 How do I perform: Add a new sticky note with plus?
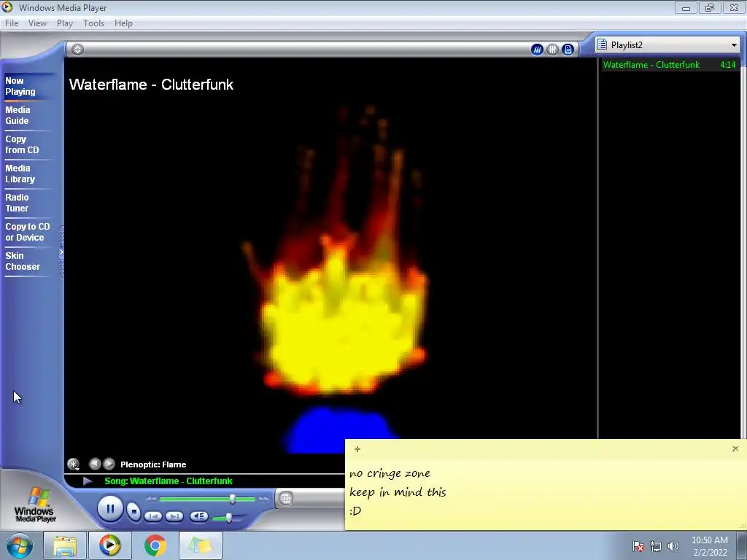(x=357, y=449)
